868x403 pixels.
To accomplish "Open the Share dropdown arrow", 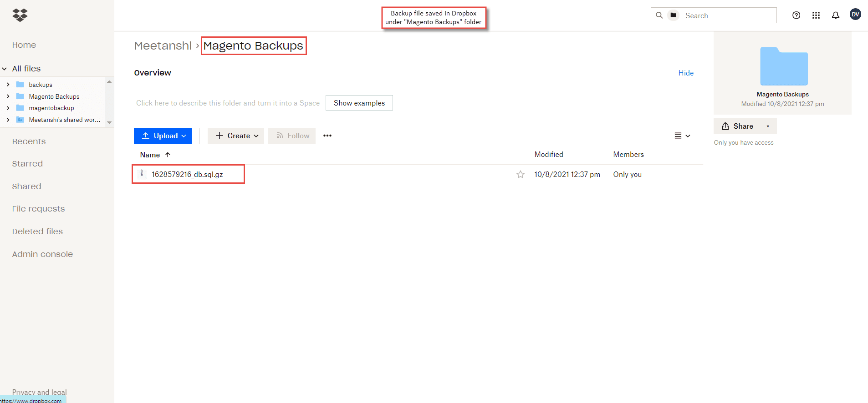I will coord(768,126).
